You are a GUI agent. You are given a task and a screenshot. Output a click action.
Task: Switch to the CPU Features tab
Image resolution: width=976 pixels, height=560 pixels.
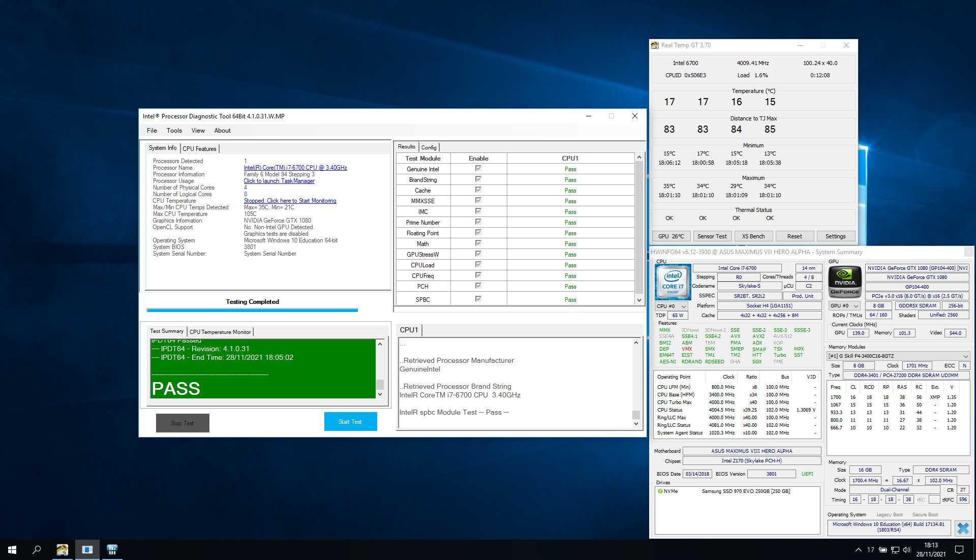pos(199,148)
